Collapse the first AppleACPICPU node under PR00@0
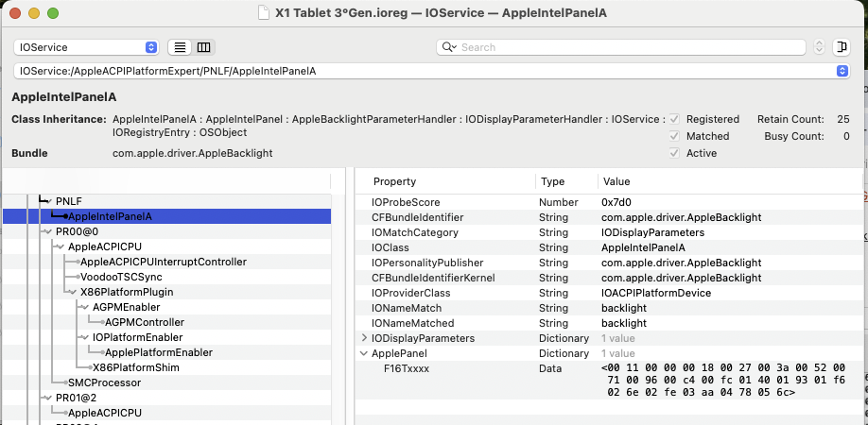Image resolution: width=868 pixels, height=425 pixels. [61, 247]
